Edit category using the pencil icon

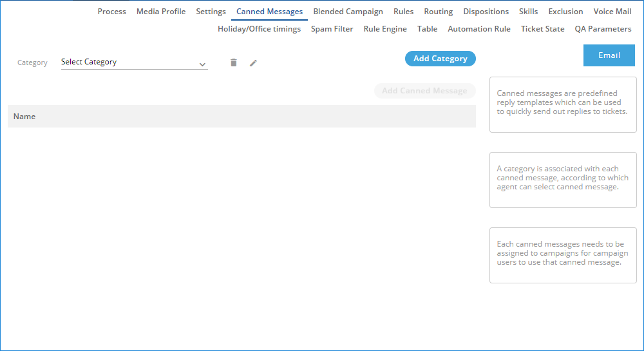[x=253, y=63]
